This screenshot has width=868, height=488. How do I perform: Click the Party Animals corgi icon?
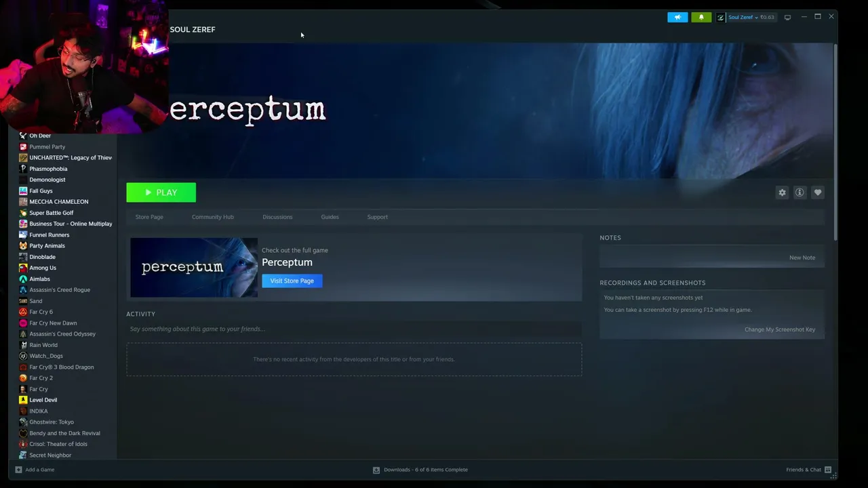click(23, 246)
